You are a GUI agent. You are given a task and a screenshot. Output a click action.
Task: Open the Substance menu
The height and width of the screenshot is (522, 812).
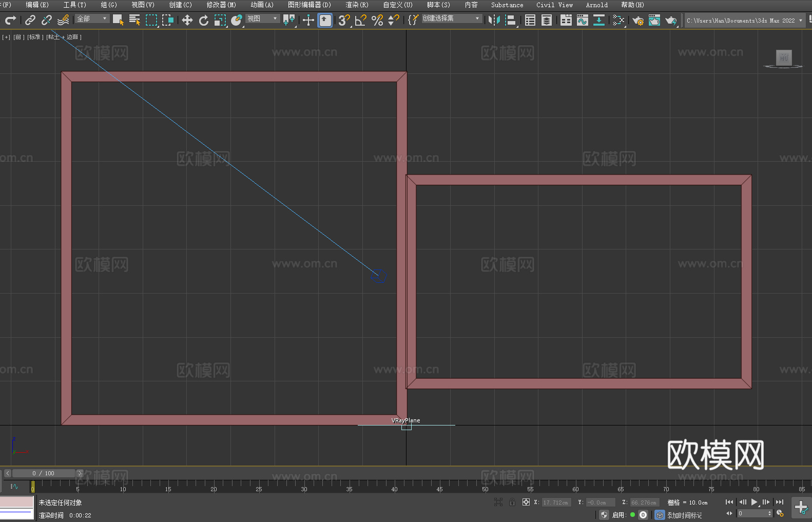(507, 5)
